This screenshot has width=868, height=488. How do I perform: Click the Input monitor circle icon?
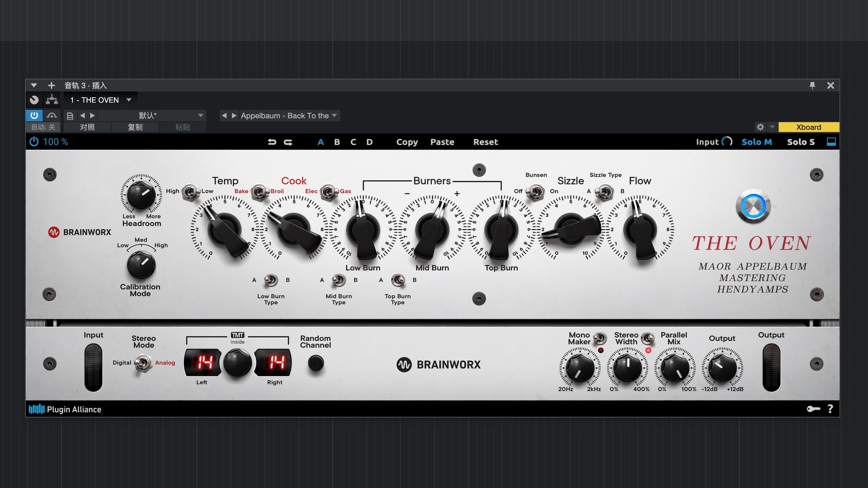pyautogui.click(x=727, y=141)
